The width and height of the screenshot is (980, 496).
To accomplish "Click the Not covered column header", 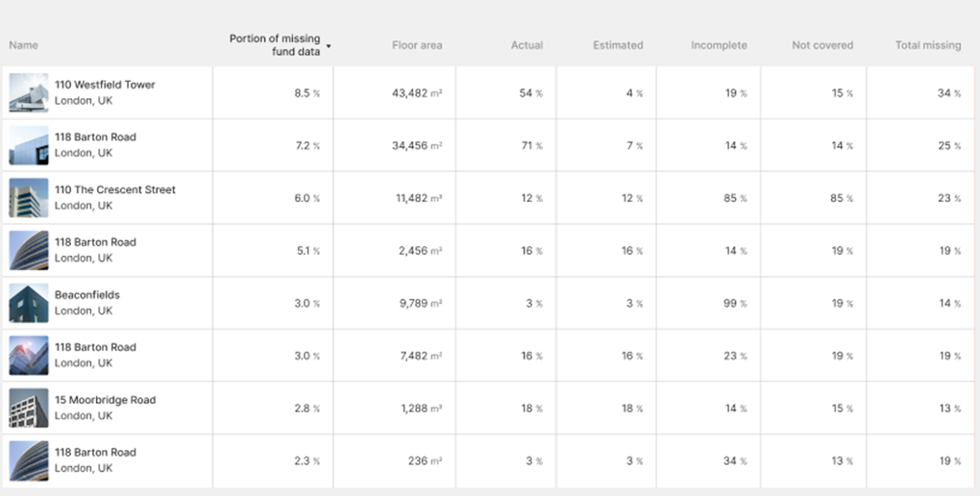I will 822,45.
